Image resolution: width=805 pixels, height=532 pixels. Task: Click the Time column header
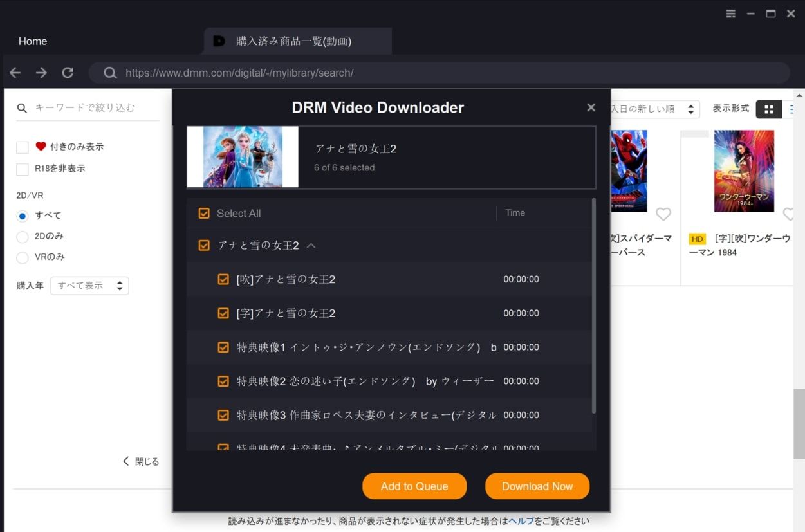pyautogui.click(x=515, y=213)
